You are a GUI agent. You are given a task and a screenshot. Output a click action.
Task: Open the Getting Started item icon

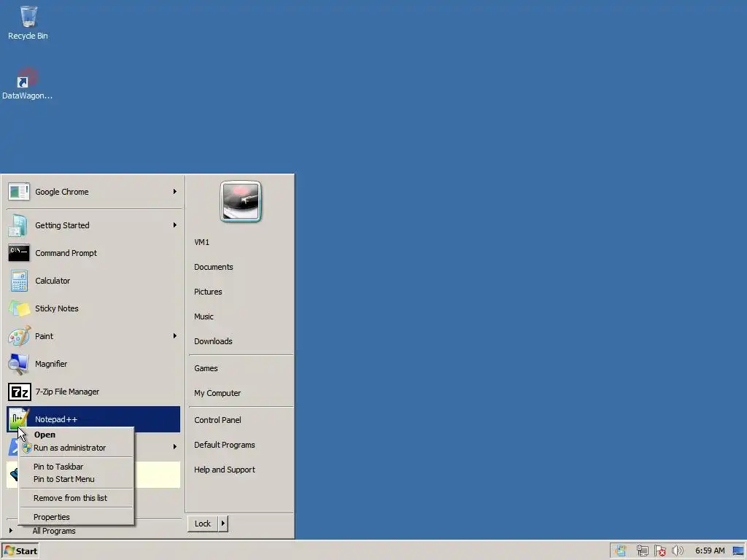[18, 226]
